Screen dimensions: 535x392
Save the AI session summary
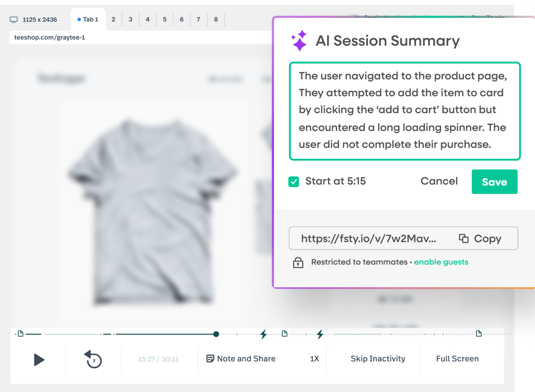coord(494,182)
